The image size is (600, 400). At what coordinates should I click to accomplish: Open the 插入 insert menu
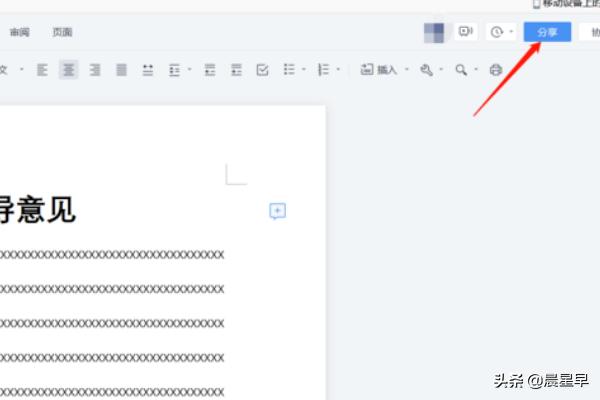(x=381, y=70)
